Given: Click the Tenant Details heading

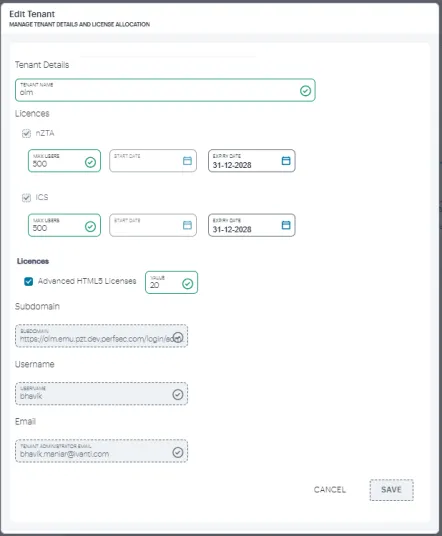Looking at the screenshot, I should (x=42, y=65).
